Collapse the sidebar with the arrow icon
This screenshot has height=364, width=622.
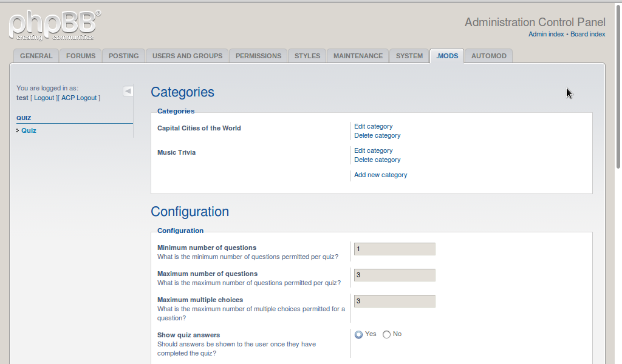pyautogui.click(x=128, y=91)
